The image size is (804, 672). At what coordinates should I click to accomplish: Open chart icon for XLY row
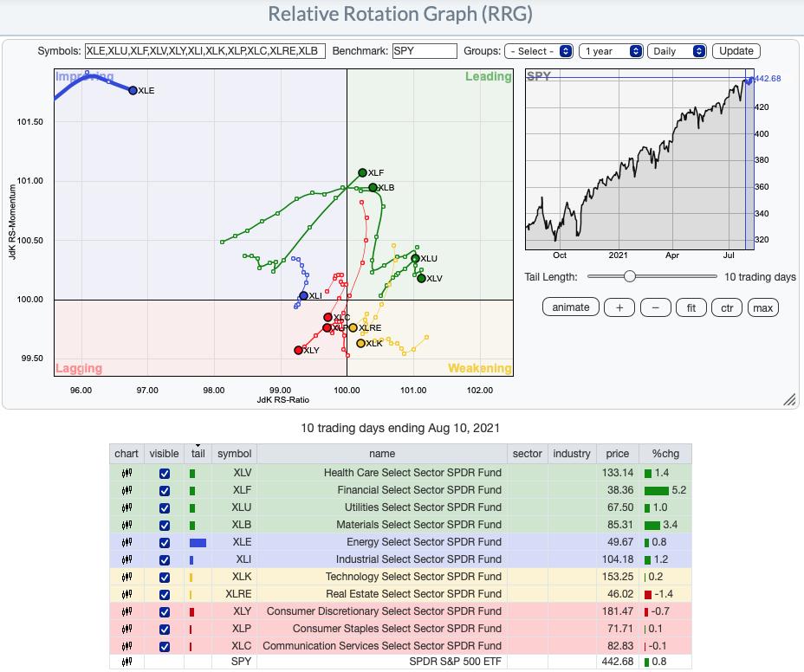[126, 611]
